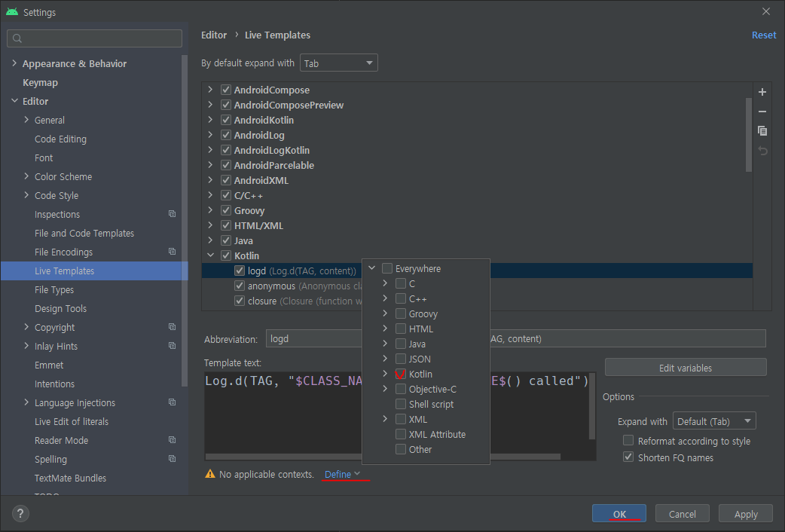Click project-level icon next to Copyright
785x532 pixels.
click(x=172, y=326)
